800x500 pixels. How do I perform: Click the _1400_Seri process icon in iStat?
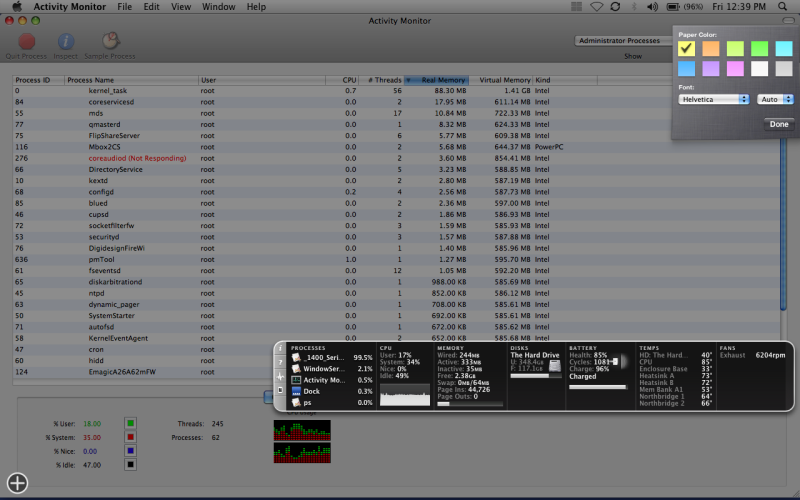(x=296, y=358)
